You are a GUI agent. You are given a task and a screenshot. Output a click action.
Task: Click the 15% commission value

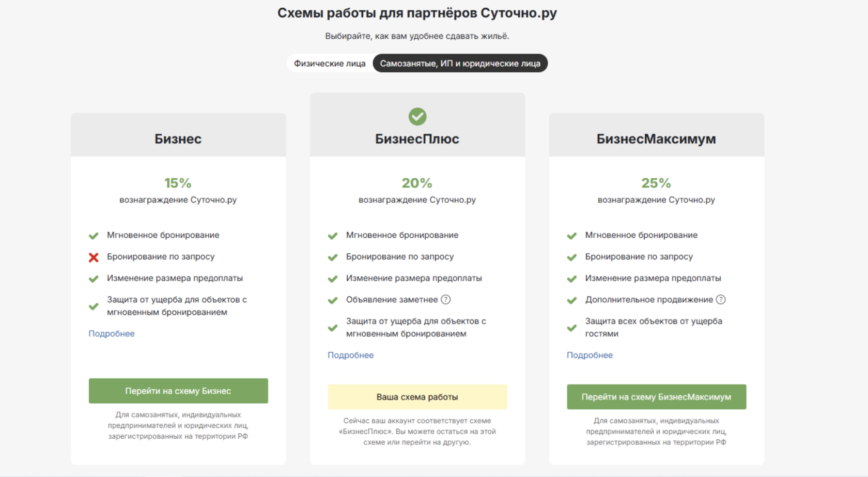point(178,183)
